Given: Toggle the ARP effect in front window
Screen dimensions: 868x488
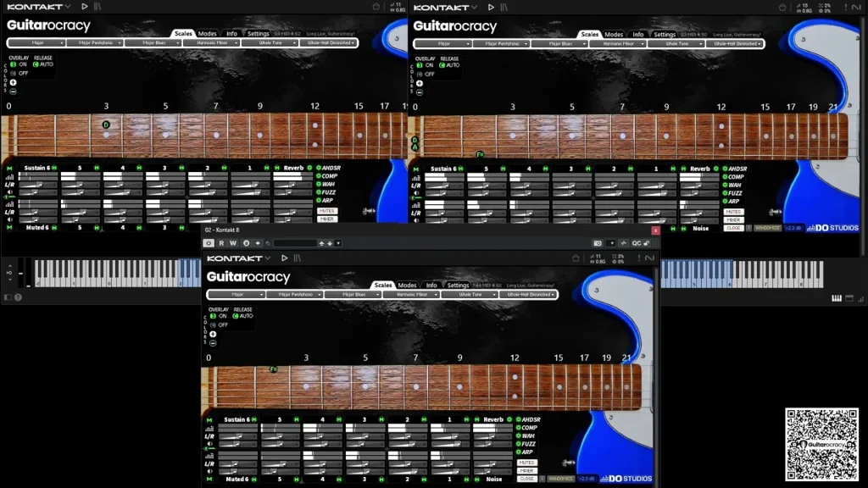Looking at the screenshot, I should click(x=519, y=452).
